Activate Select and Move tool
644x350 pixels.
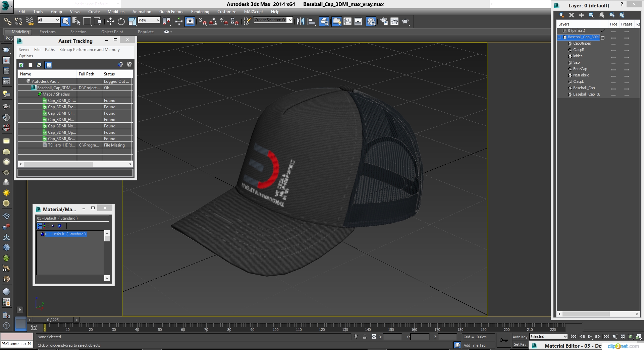tap(110, 21)
